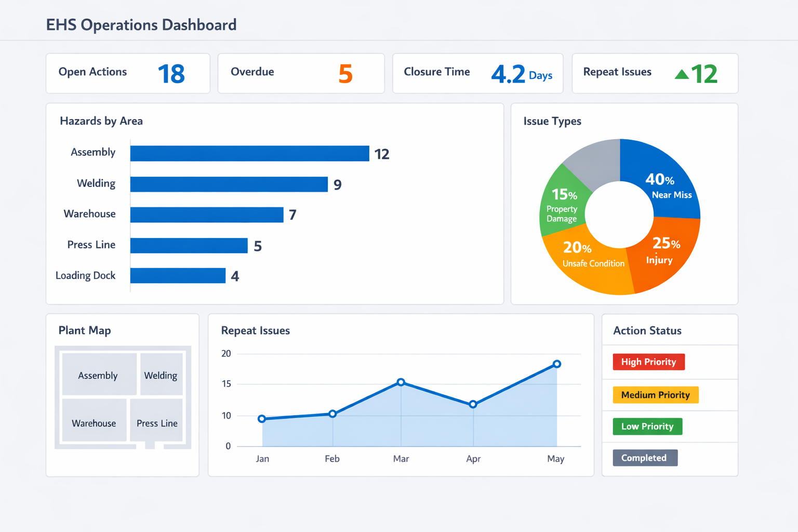Click the Jan data point on line chart

point(262,419)
